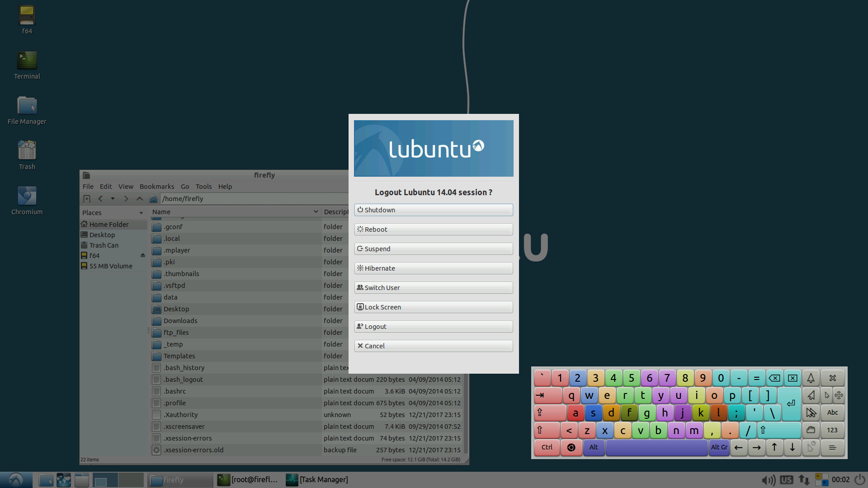868x488 pixels.
Task: Open the f64 desktop drive icon
Action: tap(27, 19)
